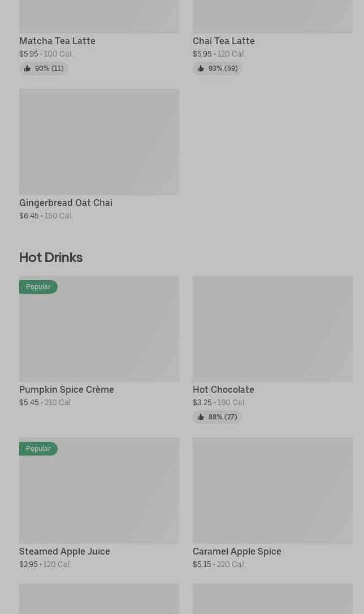Click the Hot Drinks section heading
This screenshot has height=614, width=364.
[x=51, y=257]
